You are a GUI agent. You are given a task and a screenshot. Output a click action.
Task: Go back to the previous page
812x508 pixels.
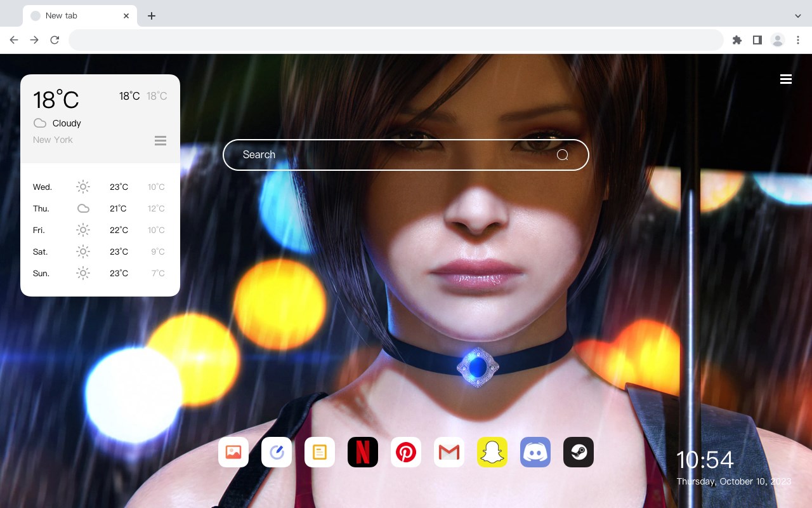click(14, 40)
